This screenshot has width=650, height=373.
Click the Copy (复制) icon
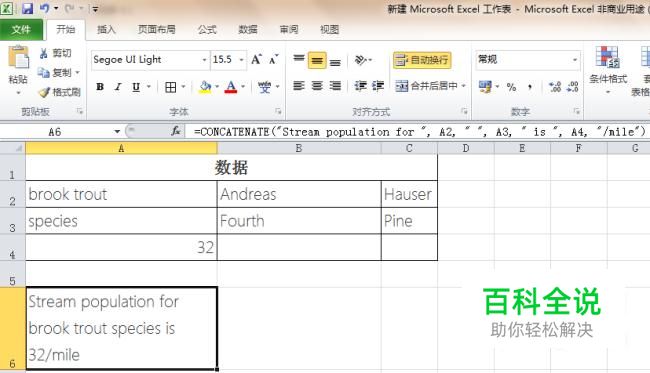(44, 73)
